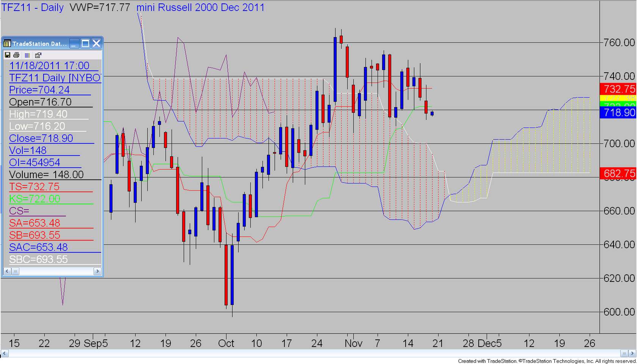Click the yellow price marker on price axis

pyautogui.click(x=618, y=98)
